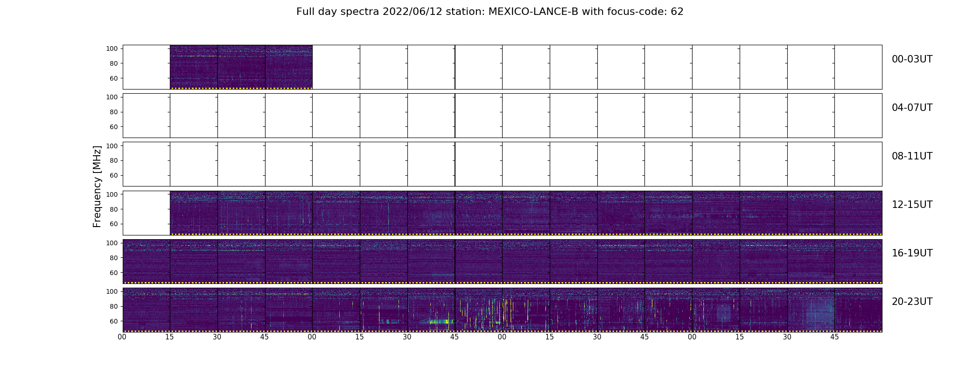Click the '04-07UT' row label
The height and width of the screenshot is (373, 980).
tap(912, 108)
